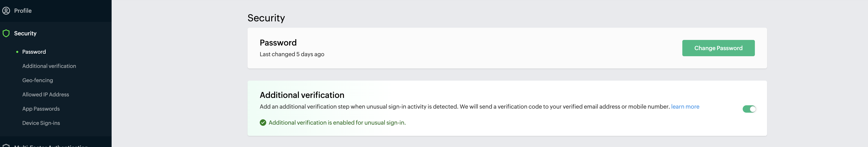Go to Additional verification in sidebar
Viewport: 868px width, 147px height.
(49, 66)
